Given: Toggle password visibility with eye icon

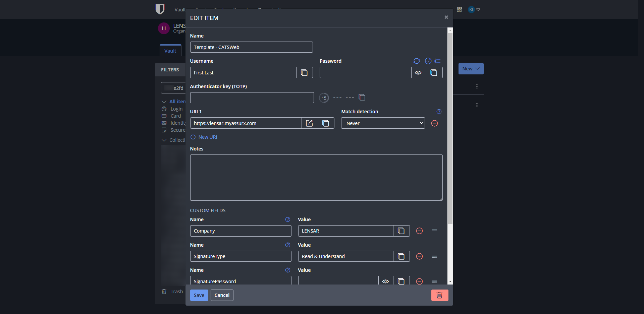Looking at the screenshot, I should point(418,72).
